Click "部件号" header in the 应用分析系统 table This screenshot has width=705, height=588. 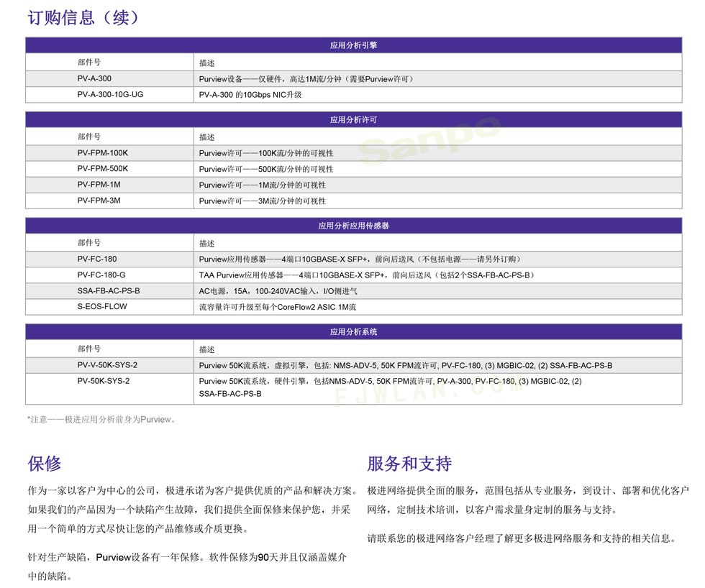[x=89, y=349]
